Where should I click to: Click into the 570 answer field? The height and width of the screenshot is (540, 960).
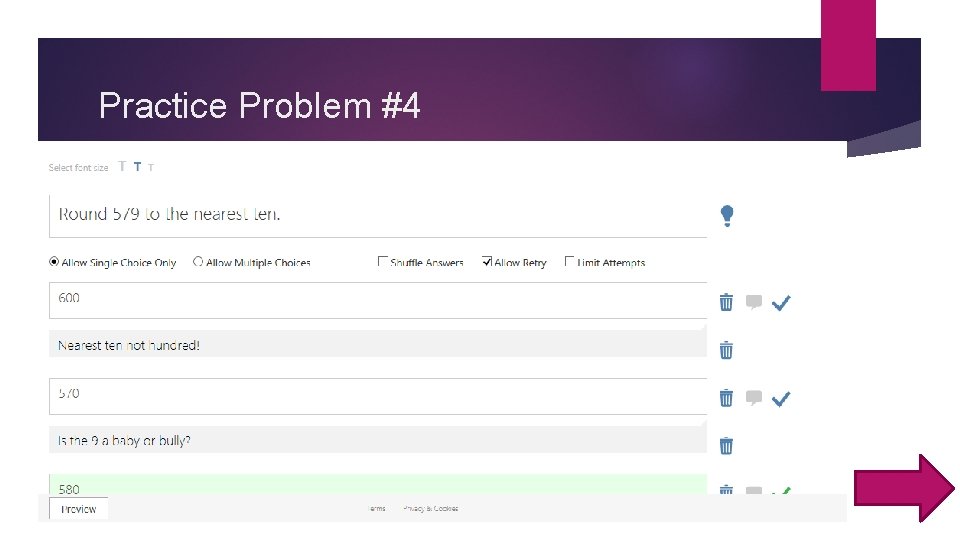(378, 396)
